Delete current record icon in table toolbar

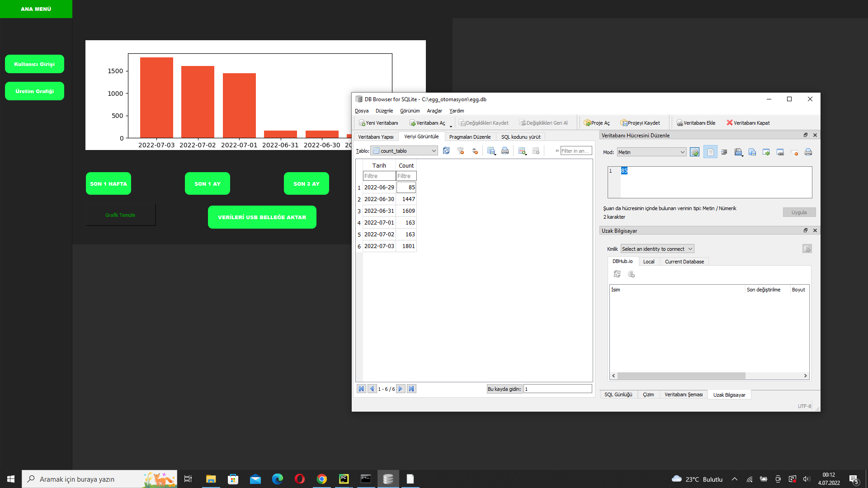[x=536, y=151]
